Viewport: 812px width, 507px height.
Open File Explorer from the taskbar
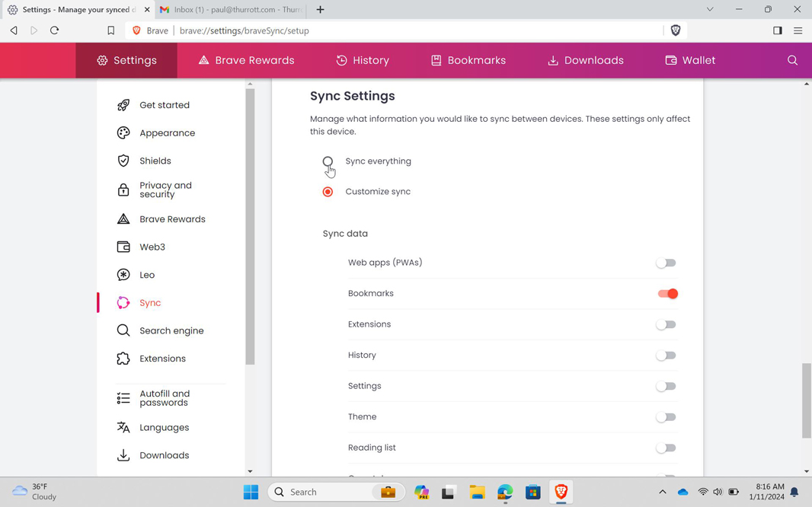point(477,492)
